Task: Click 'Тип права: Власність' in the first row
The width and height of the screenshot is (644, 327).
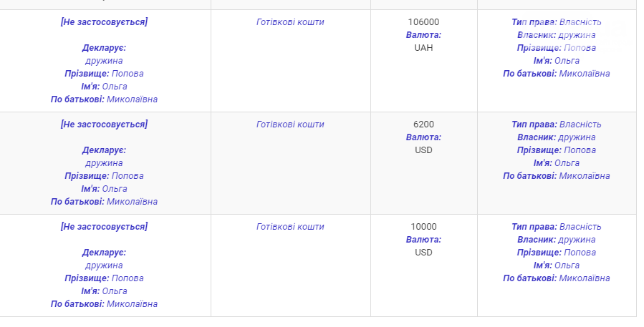Action: [556, 22]
